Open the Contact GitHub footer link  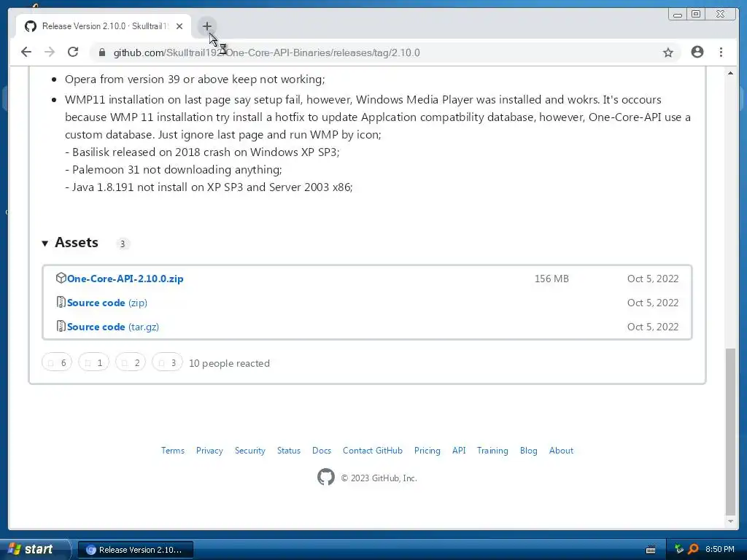[x=373, y=451]
